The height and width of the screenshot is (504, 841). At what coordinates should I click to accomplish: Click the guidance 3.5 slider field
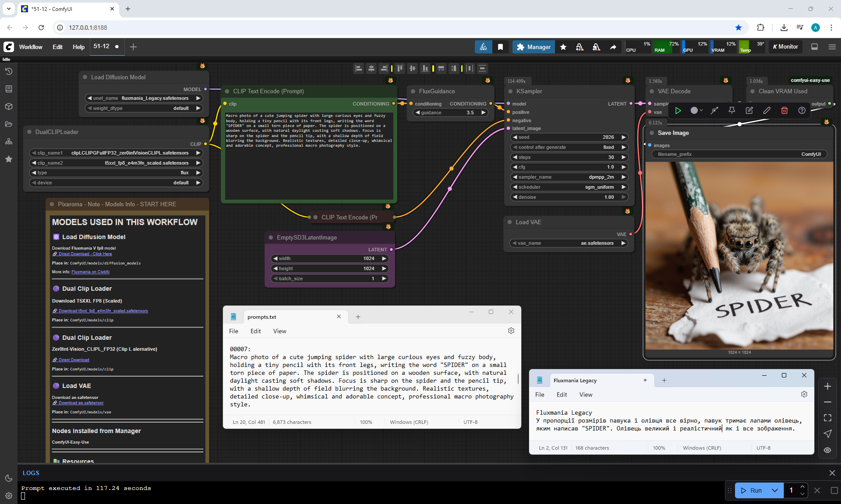(451, 113)
